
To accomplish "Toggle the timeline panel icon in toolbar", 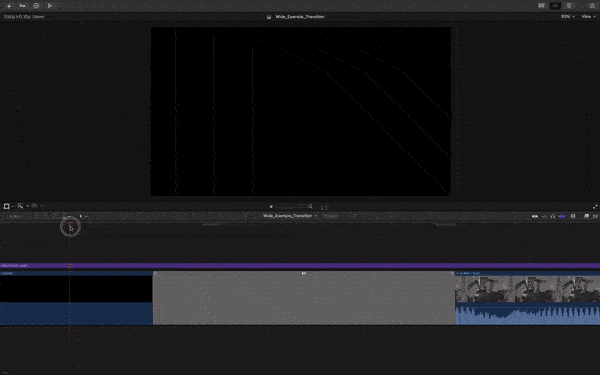I will pos(555,6).
